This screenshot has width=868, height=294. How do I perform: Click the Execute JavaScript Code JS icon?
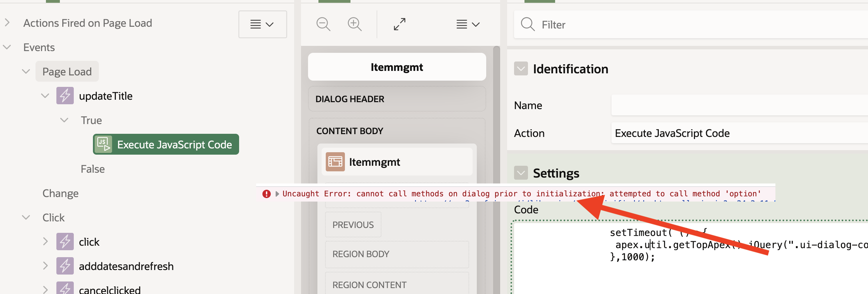[x=103, y=144]
